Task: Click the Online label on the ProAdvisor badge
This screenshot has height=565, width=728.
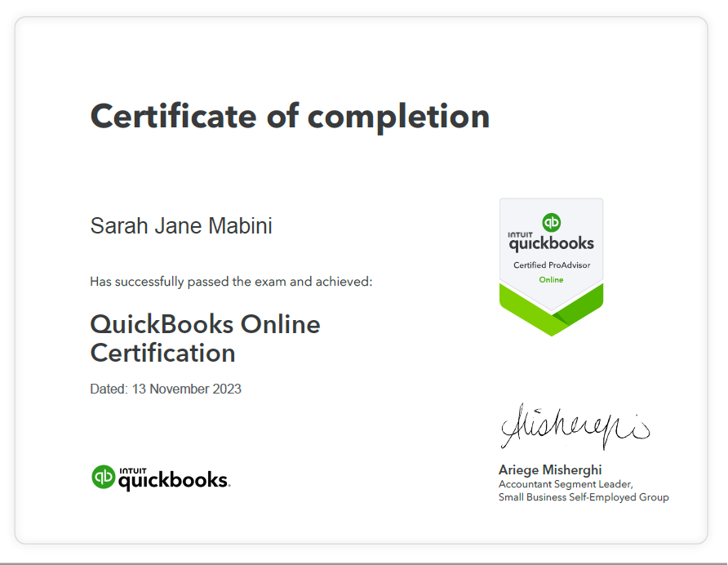Action: 551,280
